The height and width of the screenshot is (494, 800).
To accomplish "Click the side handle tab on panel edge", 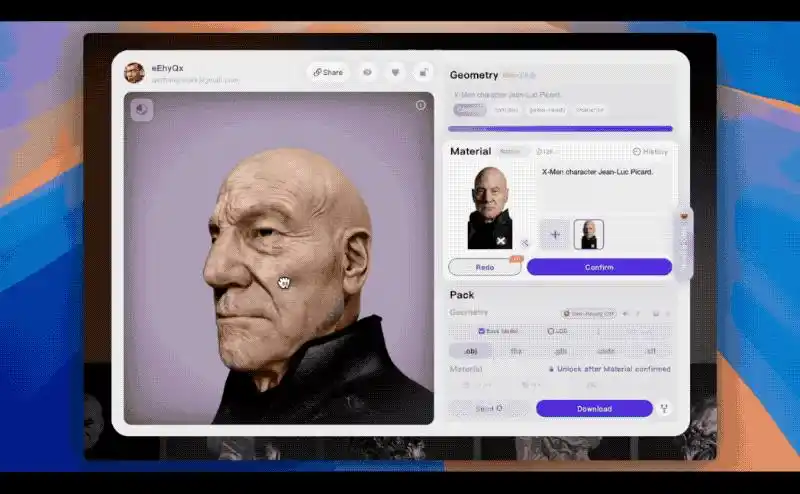I will 684,244.
